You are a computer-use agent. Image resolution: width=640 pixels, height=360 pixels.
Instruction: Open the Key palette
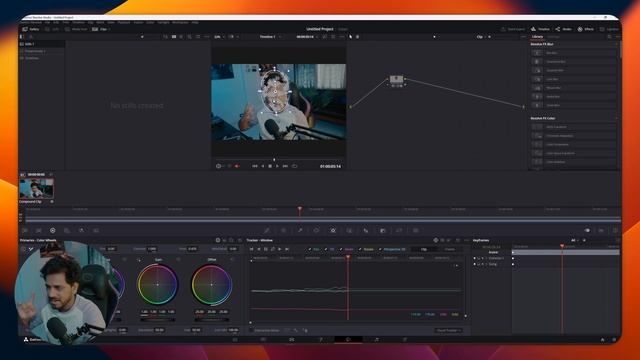pos(383,231)
